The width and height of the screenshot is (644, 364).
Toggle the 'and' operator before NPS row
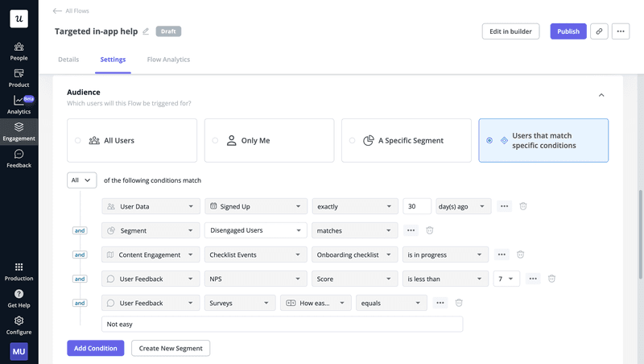80,279
